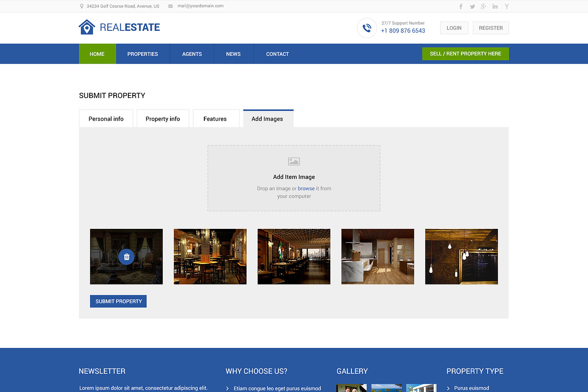The height and width of the screenshot is (392, 588).
Task: Open the Twitter social icon
Action: (472, 6)
